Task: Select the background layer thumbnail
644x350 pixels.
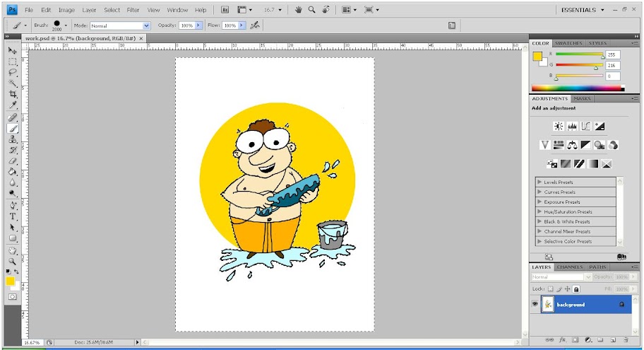Action: click(547, 304)
